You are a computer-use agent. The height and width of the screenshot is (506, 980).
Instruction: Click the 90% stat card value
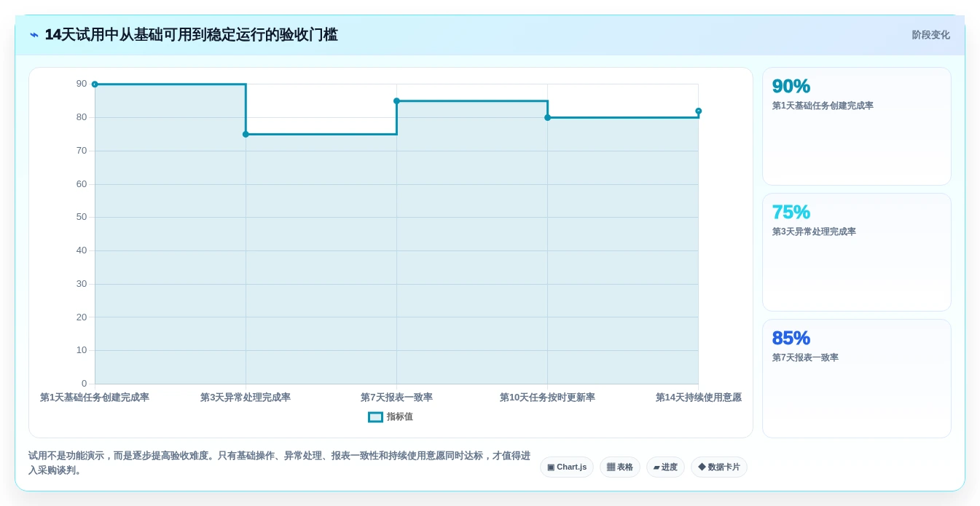(x=791, y=87)
